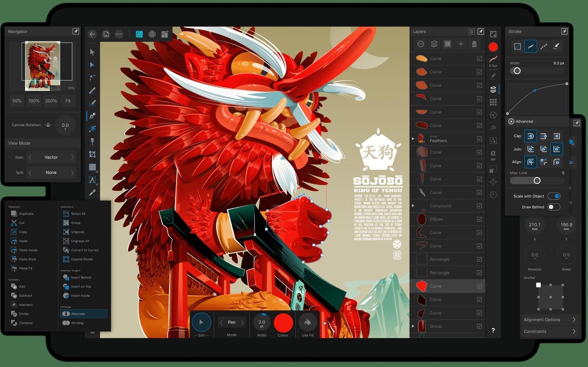Screen dimensions: 588x367
Task: Open the History studio panel
Action: [x=493, y=195]
